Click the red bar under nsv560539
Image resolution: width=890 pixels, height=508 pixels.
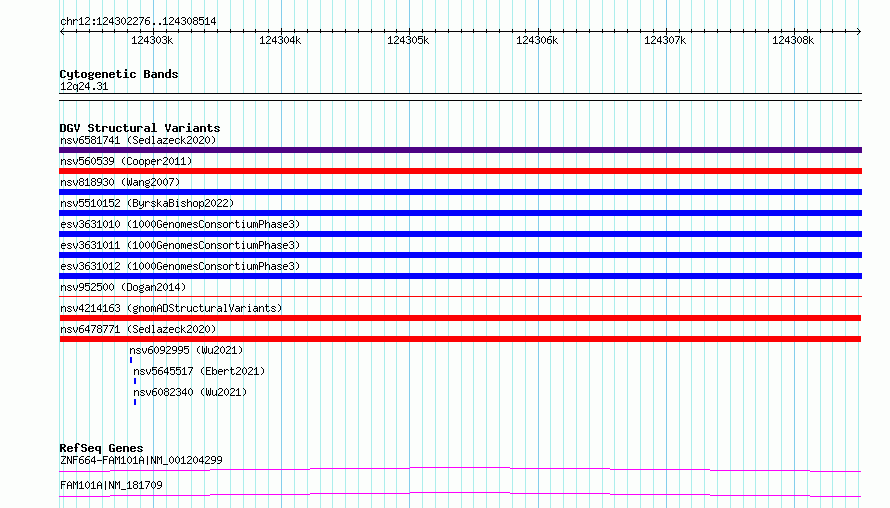point(460,171)
